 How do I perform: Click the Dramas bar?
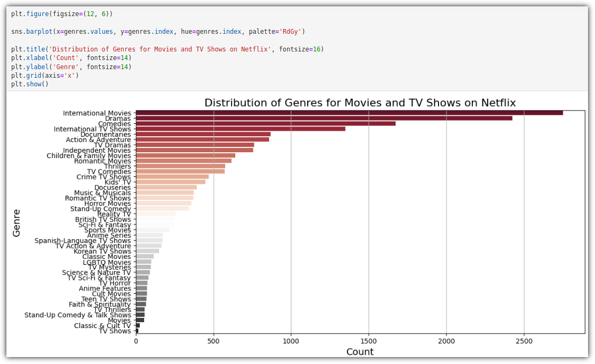point(324,118)
